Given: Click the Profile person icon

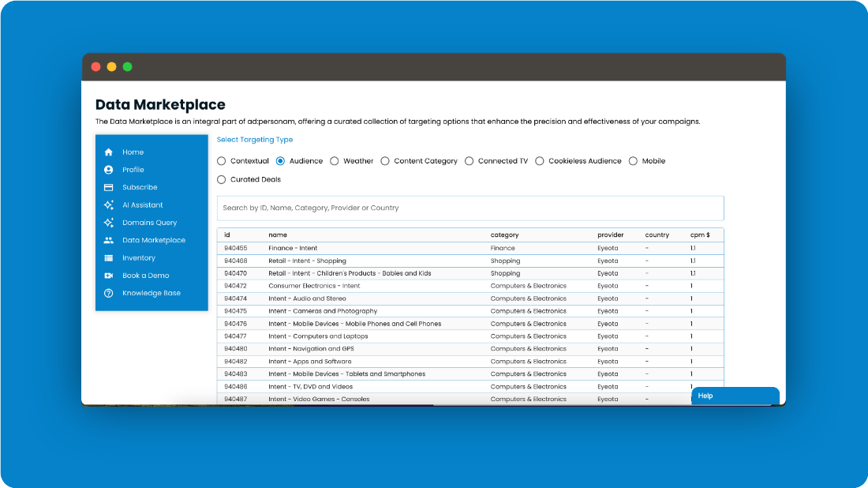Looking at the screenshot, I should tap(109, 170).
